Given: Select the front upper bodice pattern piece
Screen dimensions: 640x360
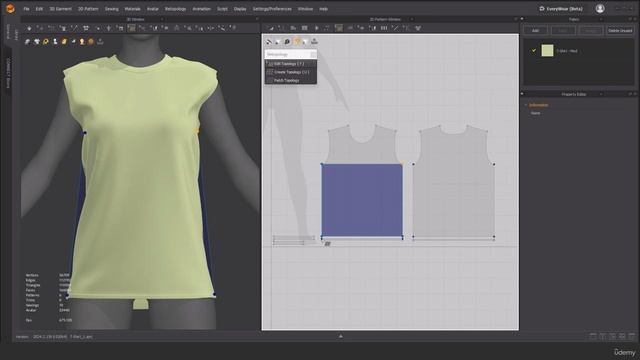Looking at the screenshot, I should click(362, 145).
